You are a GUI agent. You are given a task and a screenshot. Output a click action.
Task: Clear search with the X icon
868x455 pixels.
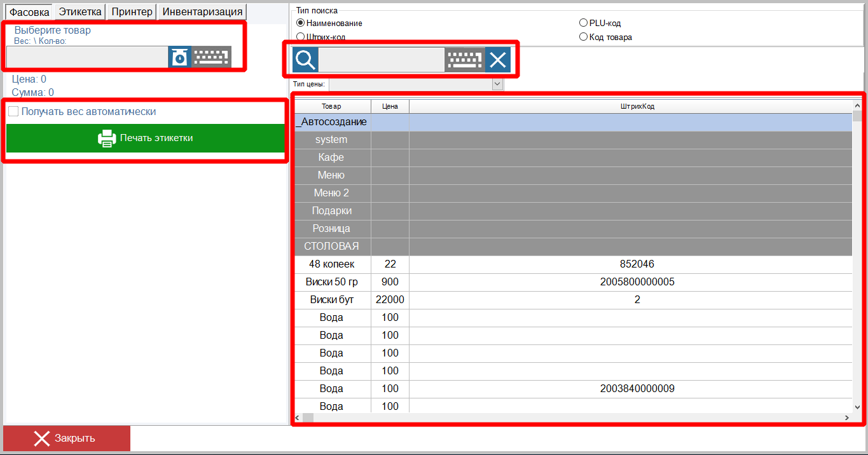coord(498,60)
